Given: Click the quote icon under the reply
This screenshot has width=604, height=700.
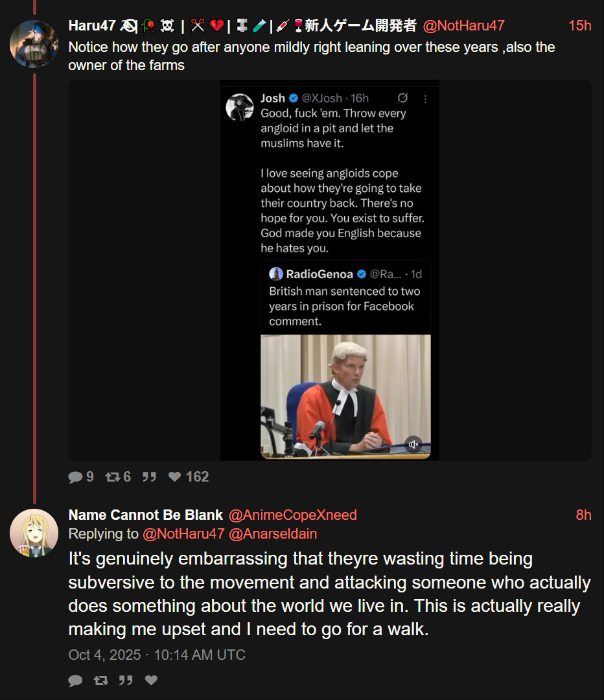Looking at the screenshot, I should tap(126, 681).
